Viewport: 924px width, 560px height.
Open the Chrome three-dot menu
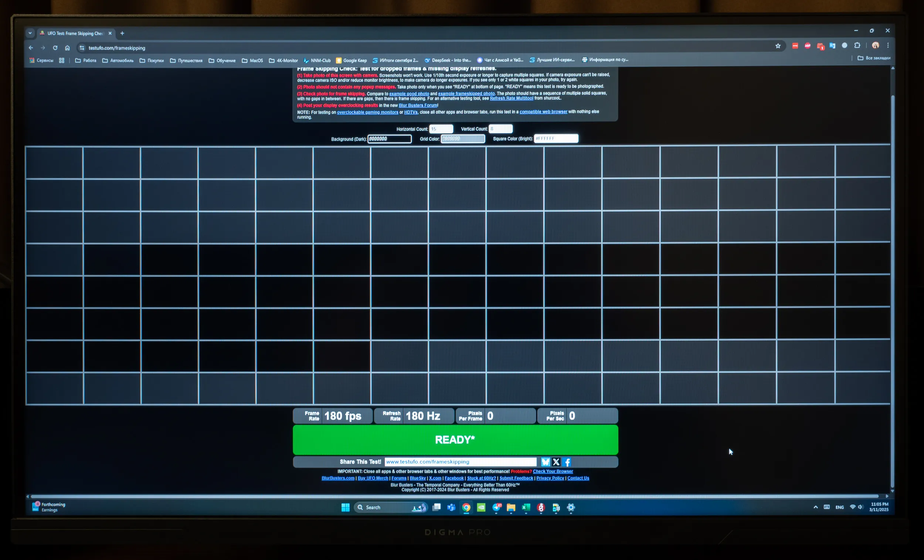[x=888, y=45]
